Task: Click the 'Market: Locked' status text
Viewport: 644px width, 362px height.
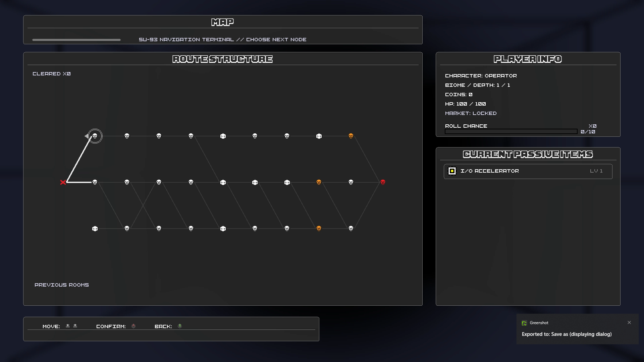Action: (471, 113)
